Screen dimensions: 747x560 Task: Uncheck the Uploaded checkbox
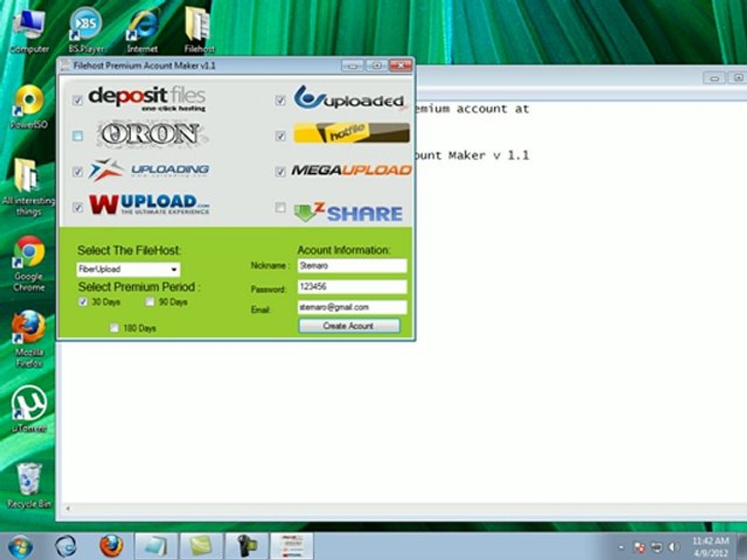[x=281, y=100]
